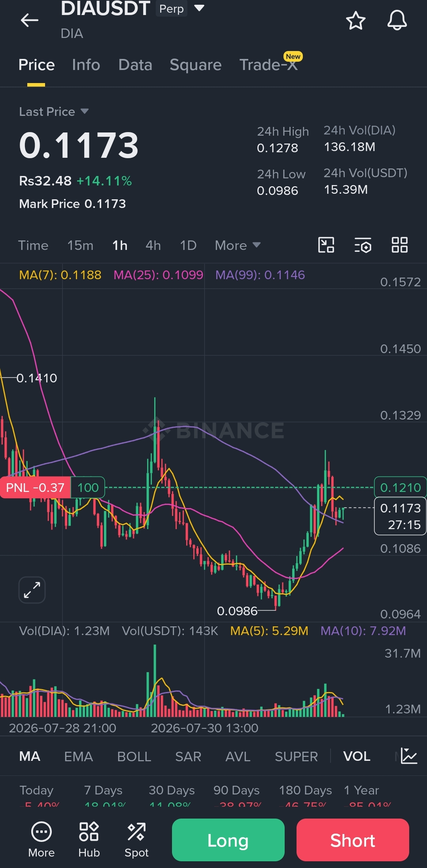Toggle the MA indicator
Screen dimensions: 427x868
click(30, 756)
